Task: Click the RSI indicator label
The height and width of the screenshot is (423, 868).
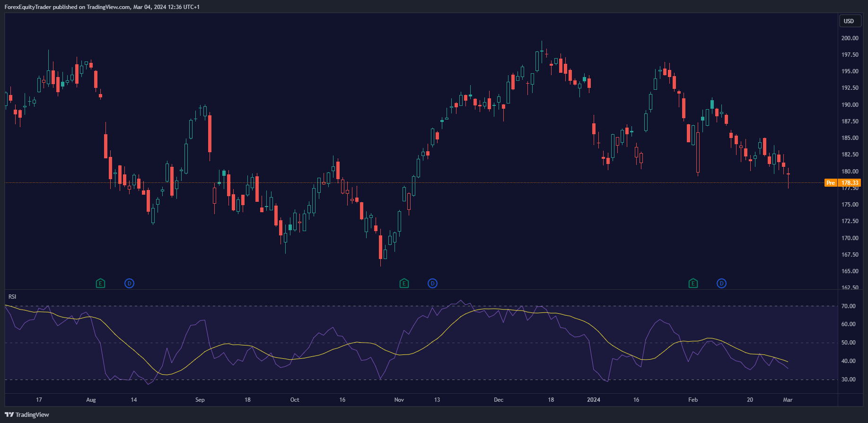Action: [x=12, y=296]
